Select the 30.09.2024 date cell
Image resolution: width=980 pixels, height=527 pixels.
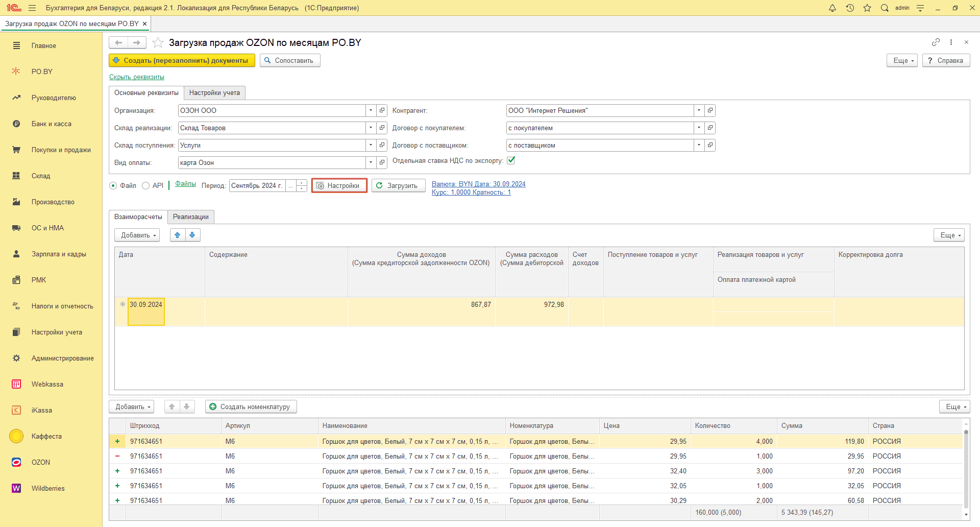[x=146, y=312]
